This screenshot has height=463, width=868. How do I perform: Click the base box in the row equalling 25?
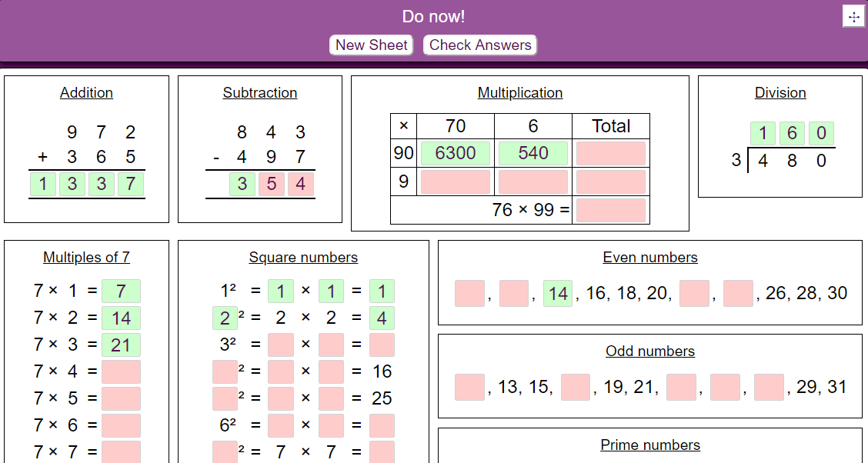(x=225, y=398)
